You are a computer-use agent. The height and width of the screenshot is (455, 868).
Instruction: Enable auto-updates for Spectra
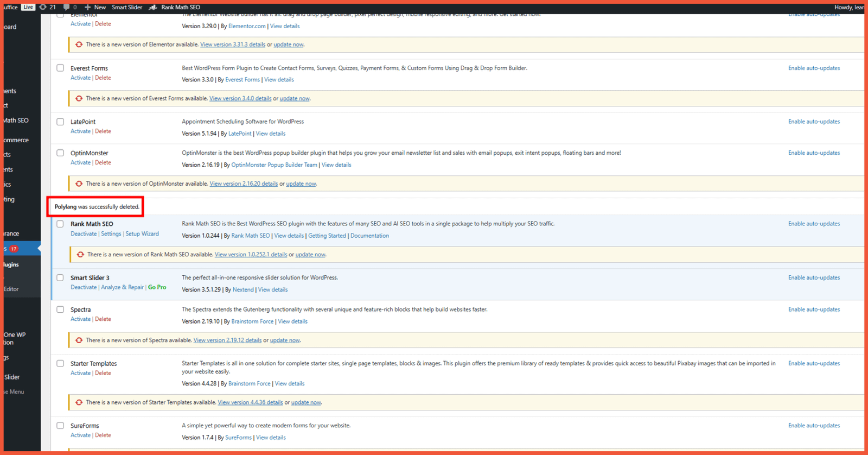pyautogui.click(x=814, y=309)
